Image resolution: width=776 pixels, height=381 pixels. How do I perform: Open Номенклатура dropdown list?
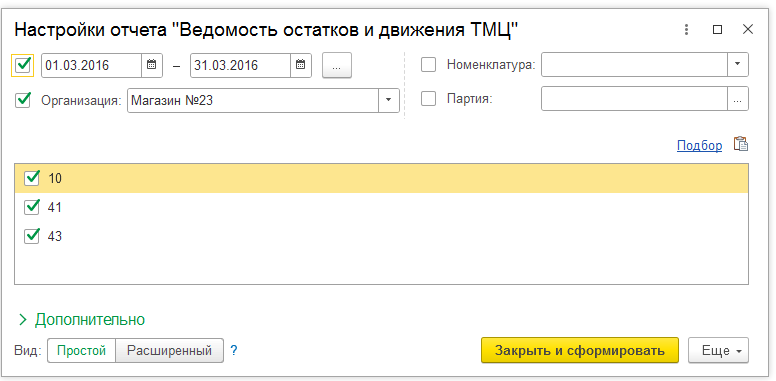click(x=738, y=65)
